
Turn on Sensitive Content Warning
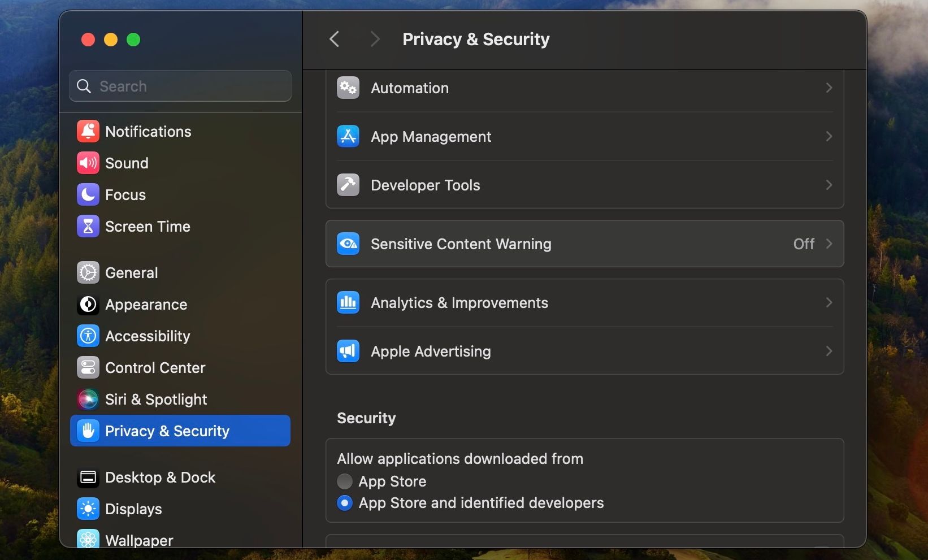coord(585,244)
